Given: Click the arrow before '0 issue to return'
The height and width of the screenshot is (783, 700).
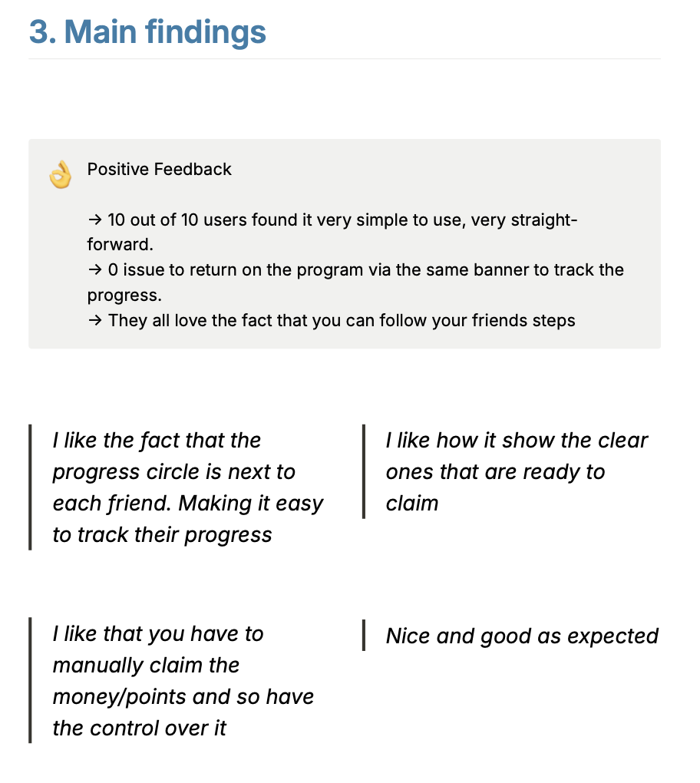Looking at the screenshot, I should [x=94, y=270].
